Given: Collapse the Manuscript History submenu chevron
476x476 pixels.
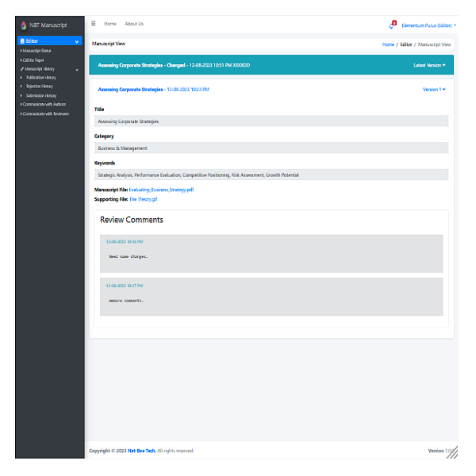Looking at the screenshot, I should 77,70.
